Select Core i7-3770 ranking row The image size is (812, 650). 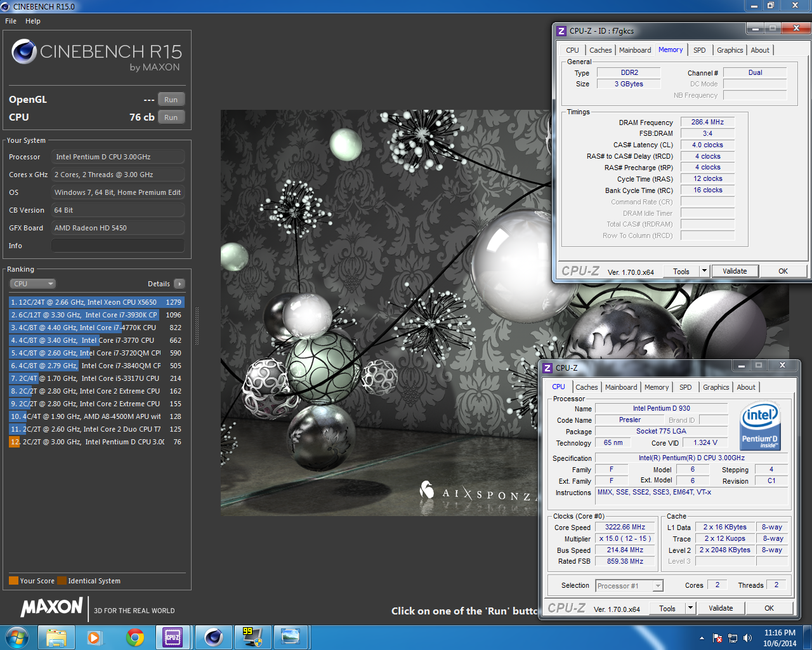96,340
